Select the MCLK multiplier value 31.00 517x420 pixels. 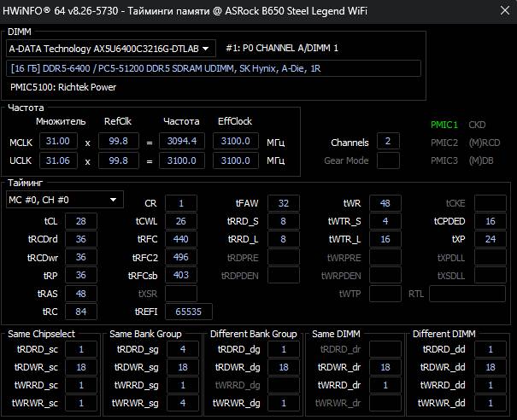[62, 141]
